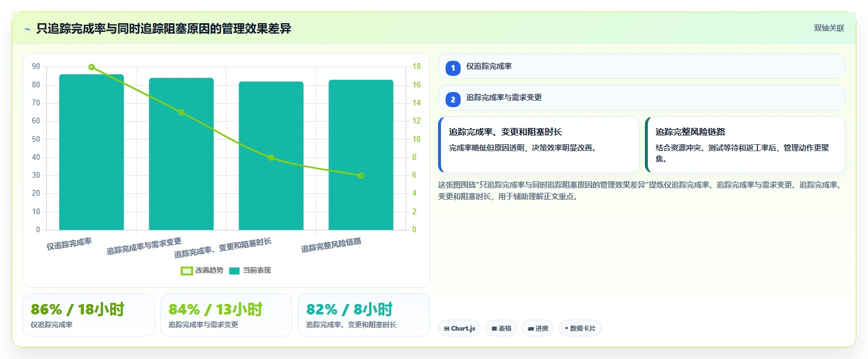Click the teal bar for 追踪完整风险链路

(x=361, y=155)
